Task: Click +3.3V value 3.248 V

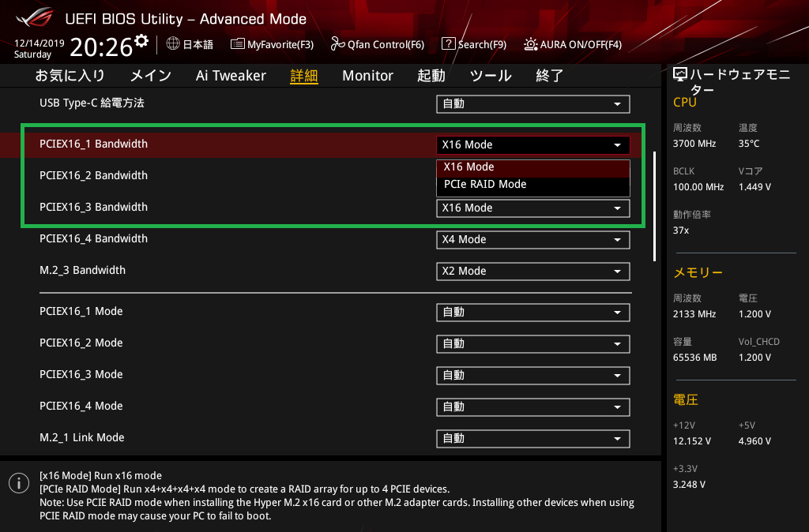Action: (x=689, y=485)
